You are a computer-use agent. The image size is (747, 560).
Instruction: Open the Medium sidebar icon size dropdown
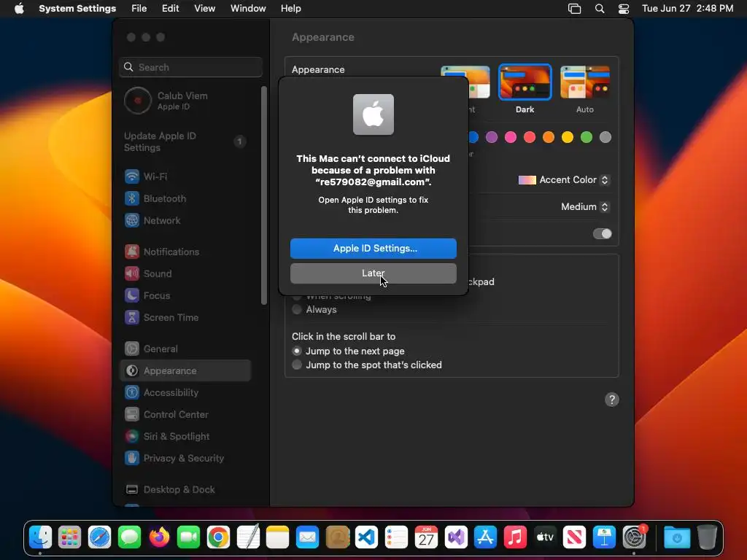[x=585, y=206]
